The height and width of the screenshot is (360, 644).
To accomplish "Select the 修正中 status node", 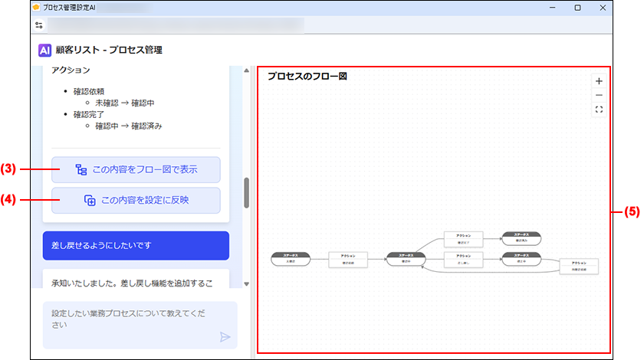I will [521, 259].
